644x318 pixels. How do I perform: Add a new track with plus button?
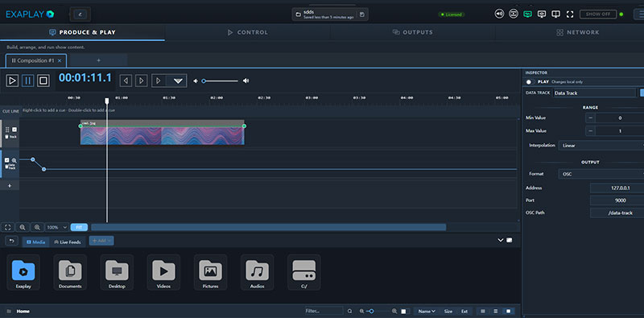click(10, 186)
